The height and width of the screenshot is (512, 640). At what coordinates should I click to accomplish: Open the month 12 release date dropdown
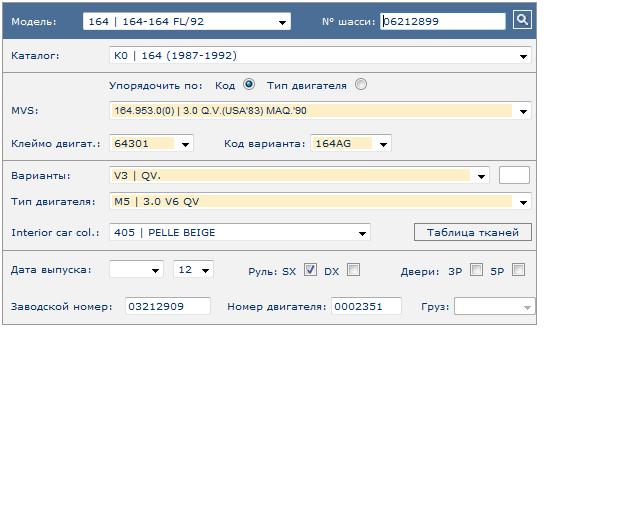193,269
